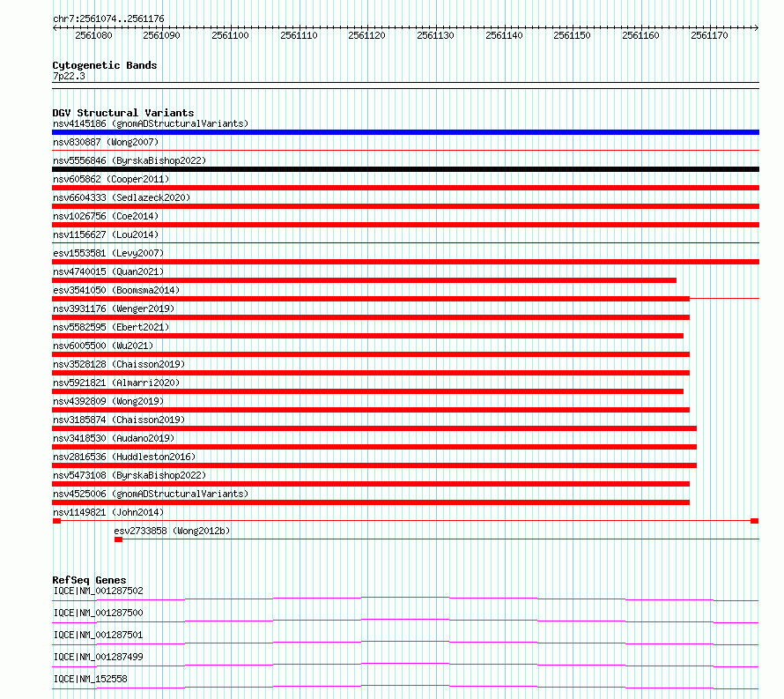The image size is (784, 699).
Task: Click ruler position 2561100
Action: (x=230, y=35)
